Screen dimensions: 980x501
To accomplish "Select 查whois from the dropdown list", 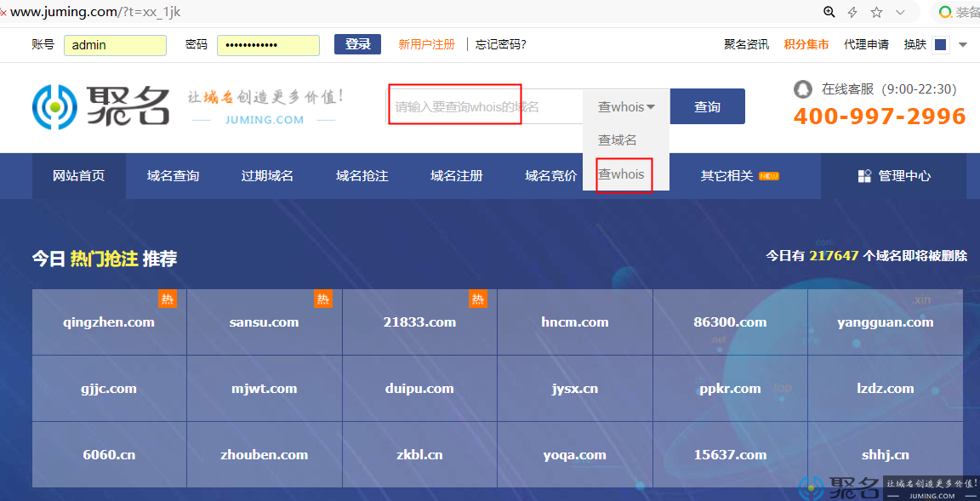I will click(x=621, y=174).
